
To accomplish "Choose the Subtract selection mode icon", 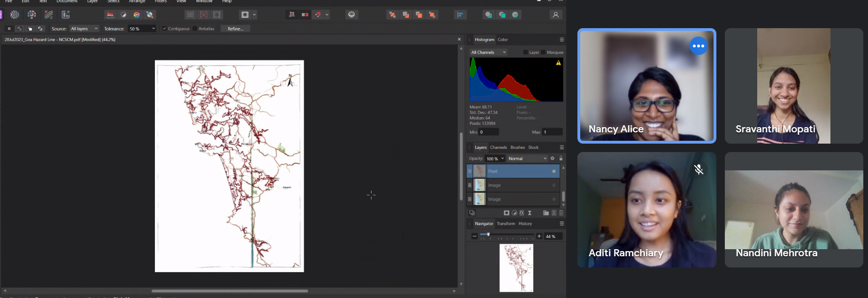I will [30, 29].
